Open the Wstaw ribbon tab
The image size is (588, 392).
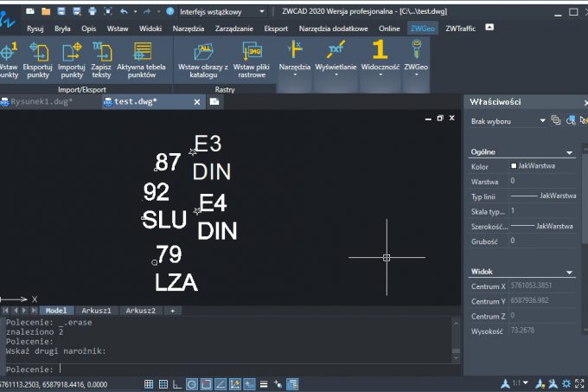tap(118, 29)
